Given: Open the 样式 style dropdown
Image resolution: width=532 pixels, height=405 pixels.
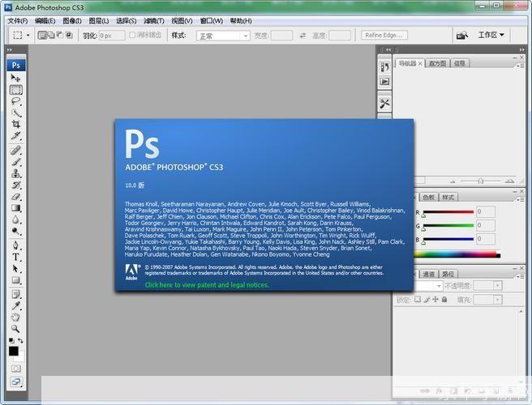Looking at the screenshot, I should [223, 36].
